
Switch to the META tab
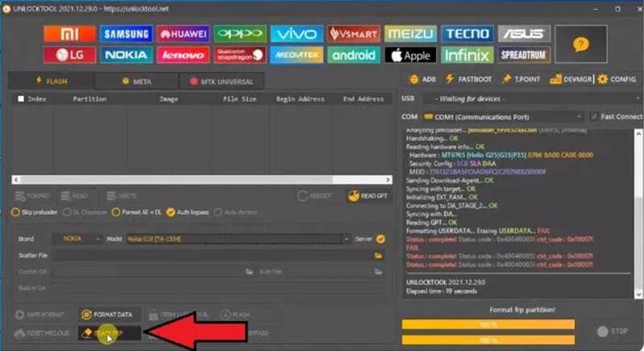pos(137,81)
